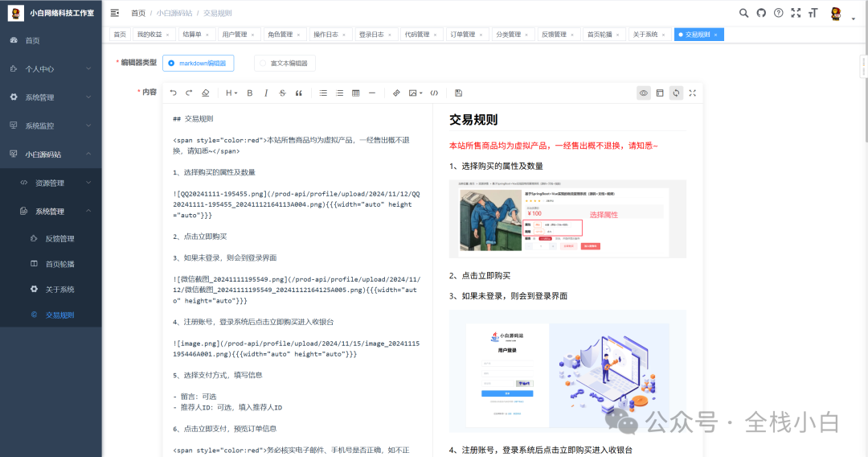868x457 pixels.
Task: Switch to the 首页 tab
Action: click(x=120, y=35)
